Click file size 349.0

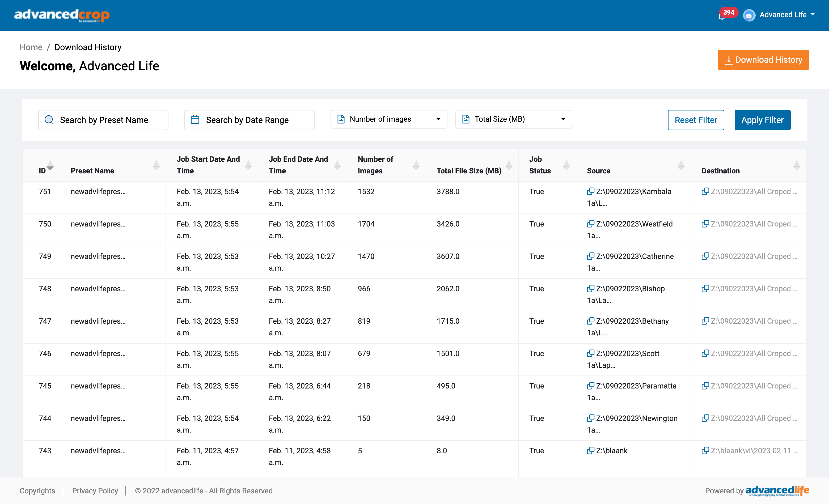pos(446,418)
